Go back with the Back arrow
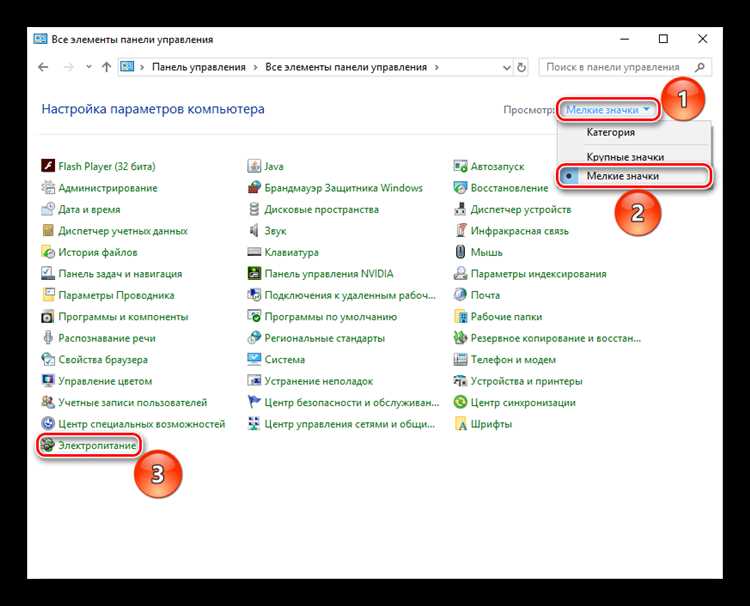 43,67
